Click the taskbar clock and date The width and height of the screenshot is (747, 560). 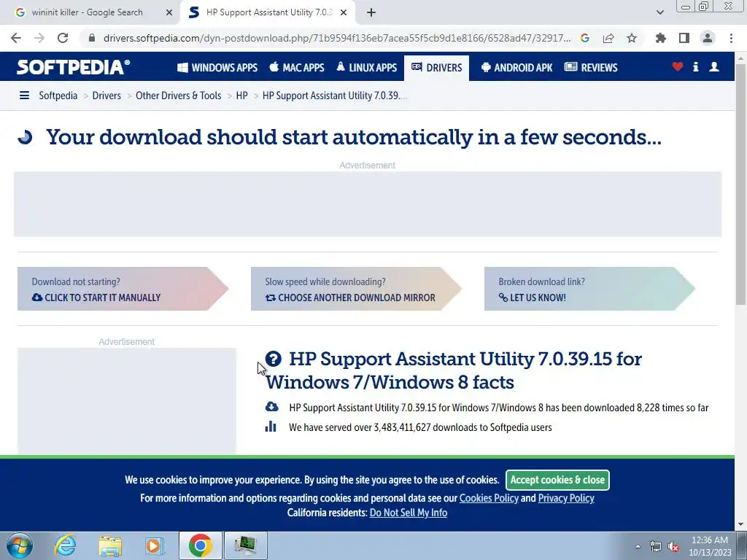point(710,546)
